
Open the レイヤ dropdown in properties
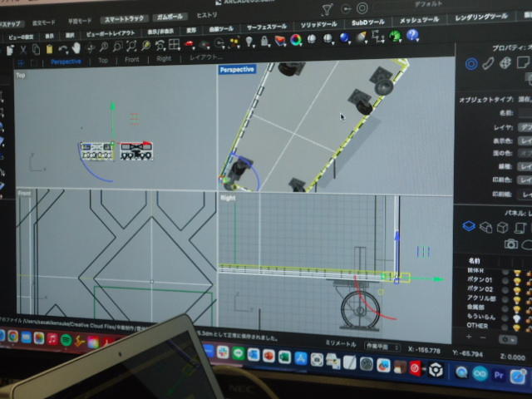click(525, 128)
